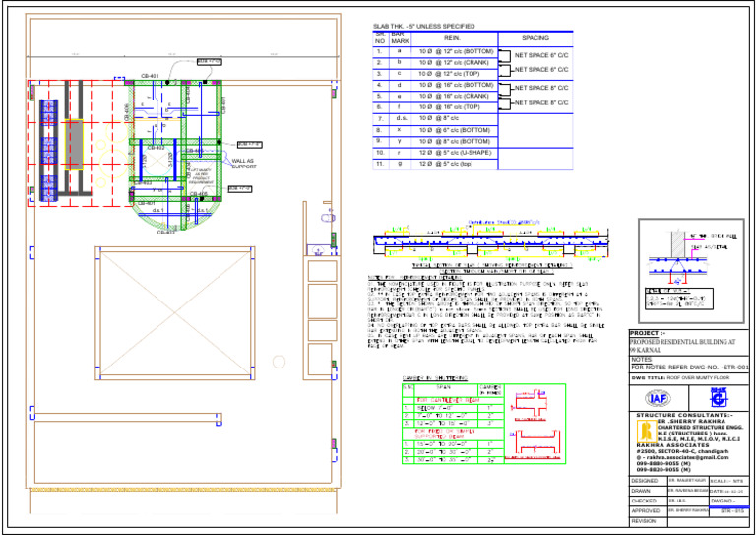Select cell '10 Ø @ 16" c/c (TOP)'
The height and width of the screenshot is (535, 756).
454,107
